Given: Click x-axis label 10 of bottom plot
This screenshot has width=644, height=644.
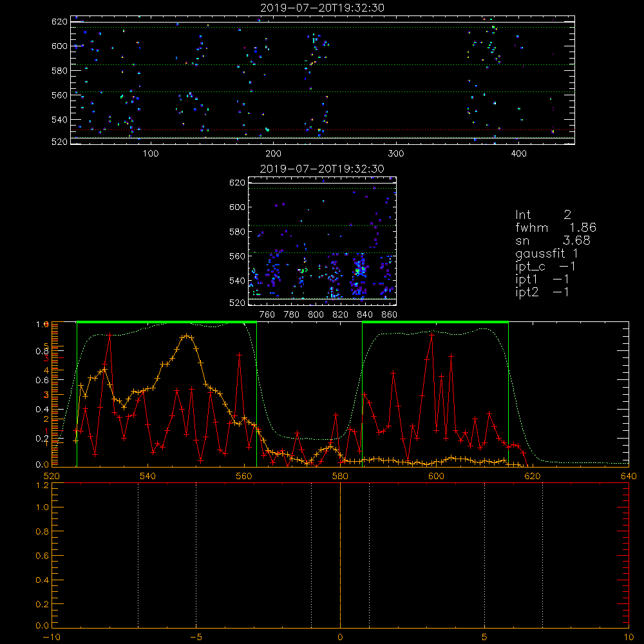Looking at the screenshot, I should pos(629,638).
